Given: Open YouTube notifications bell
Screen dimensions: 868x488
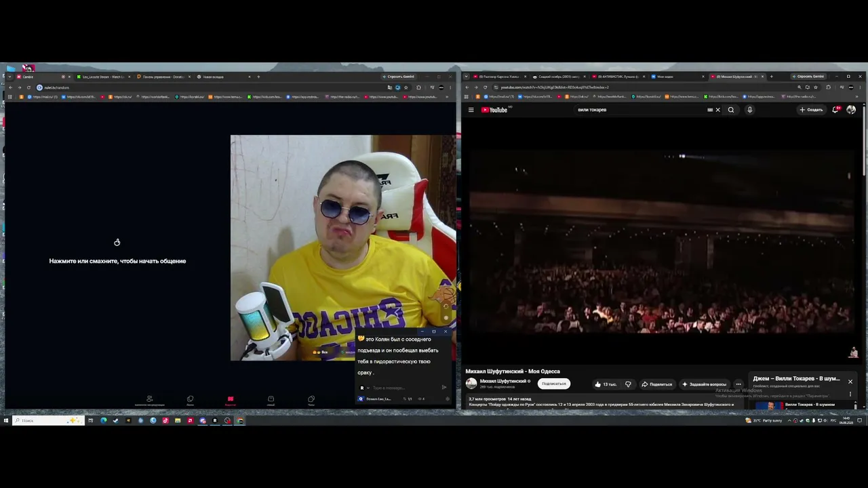Looking at the screenshot, I should [x=836, y=110].
